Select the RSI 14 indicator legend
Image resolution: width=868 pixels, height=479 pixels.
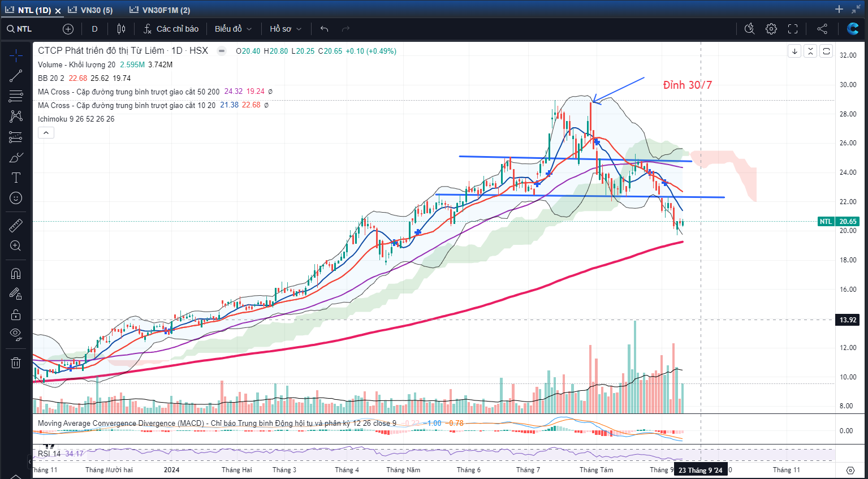(x=49, y=454)
